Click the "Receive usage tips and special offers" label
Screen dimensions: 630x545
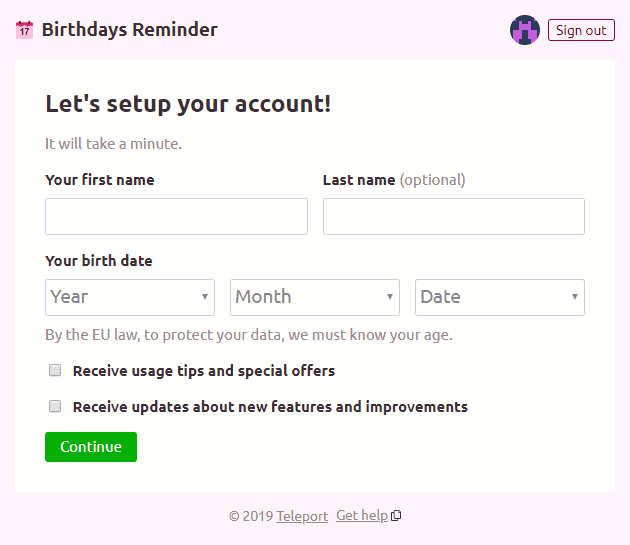[x=204, y=371]
